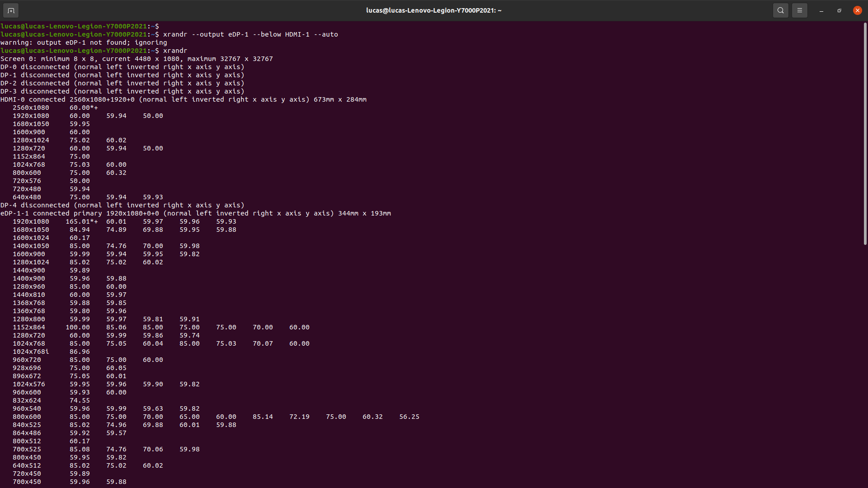The width and height of the screenshot is (868, 488).
Task: Click the 2560x1080 resolution entry
Action: (x=31, y=108)
